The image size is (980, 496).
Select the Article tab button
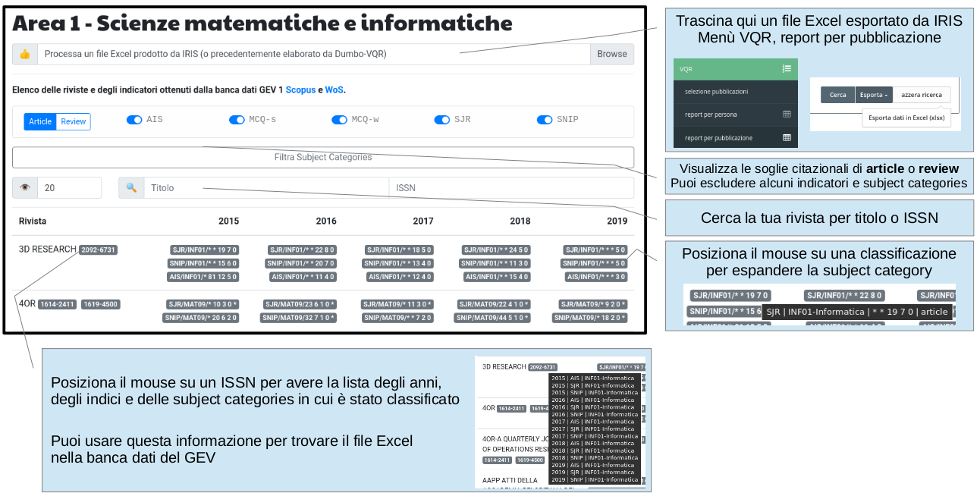click(40, 121)
